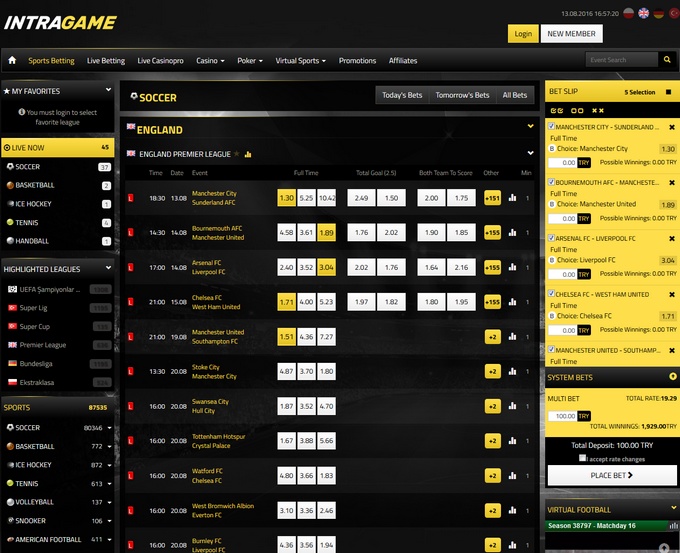The width and height of the screenshot is (680, 553).
Task: Open the Casino dropdown menu
Action: pyautogui.click(x=210, y=61)
